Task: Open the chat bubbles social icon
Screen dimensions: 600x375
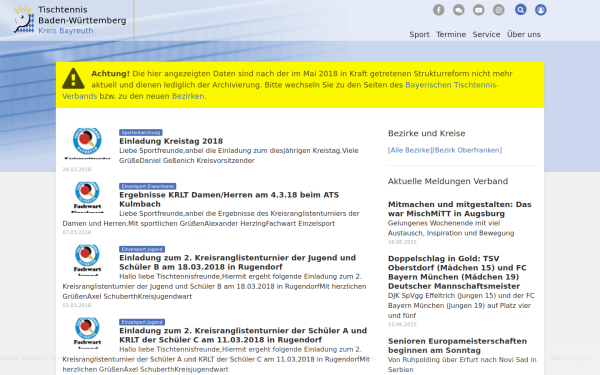Action: click(458, 10)
